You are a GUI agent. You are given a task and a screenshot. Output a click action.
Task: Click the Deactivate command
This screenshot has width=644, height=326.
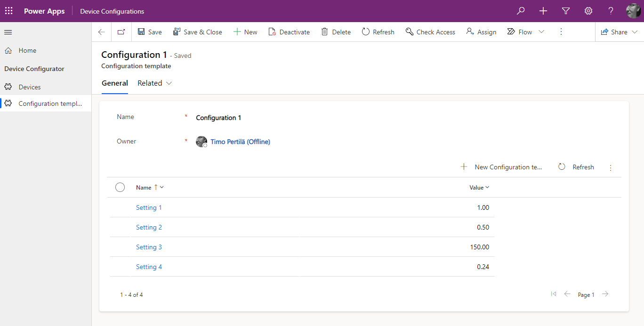[x=289, y=32]
